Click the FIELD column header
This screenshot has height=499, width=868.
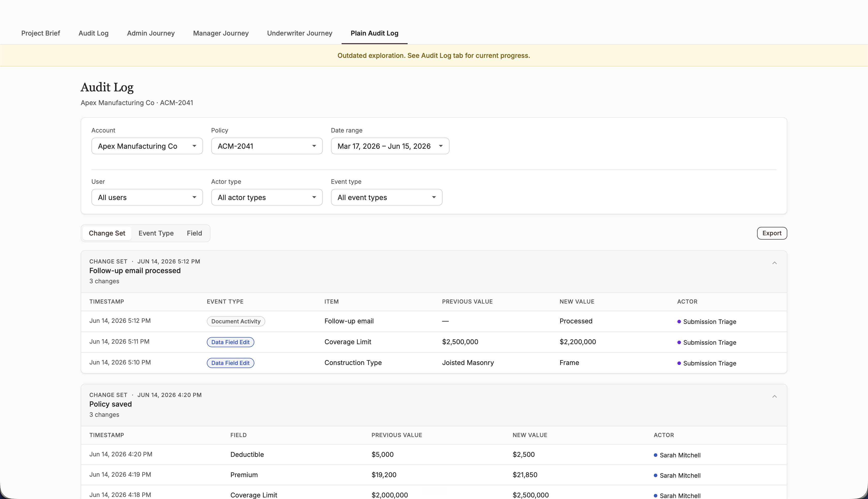pyautogui.click(x=239, y=435)
